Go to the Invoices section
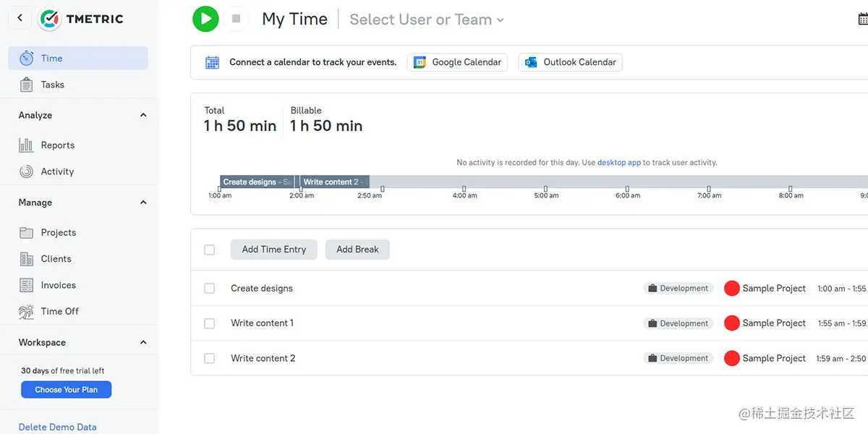The image size is (868, 434). click(58, 285)
